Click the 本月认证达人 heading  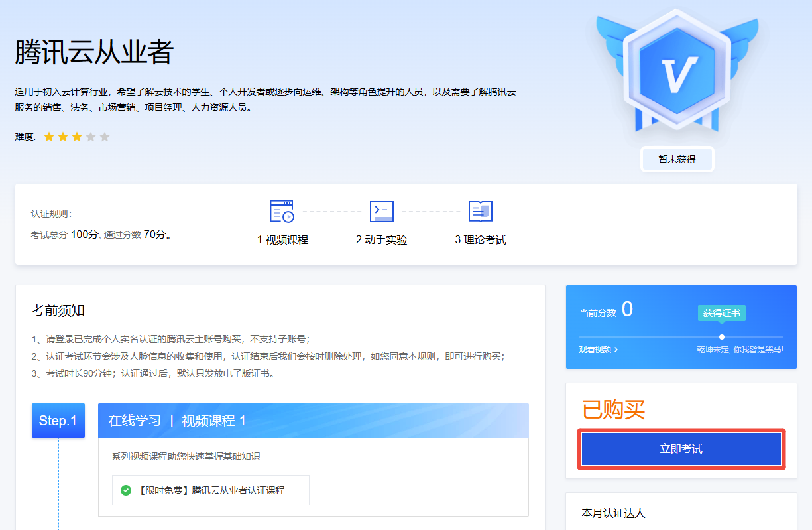pyautogui.click(x=613, y=513)
